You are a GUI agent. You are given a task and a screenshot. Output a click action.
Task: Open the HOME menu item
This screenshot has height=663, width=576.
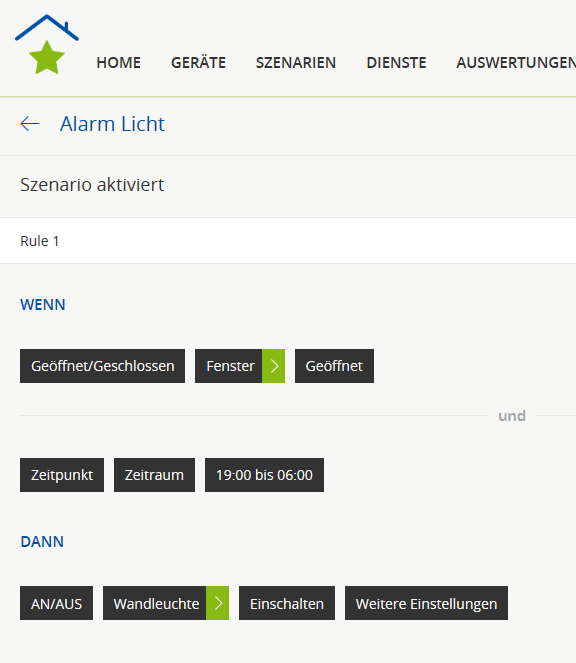(x=118, y=63)
